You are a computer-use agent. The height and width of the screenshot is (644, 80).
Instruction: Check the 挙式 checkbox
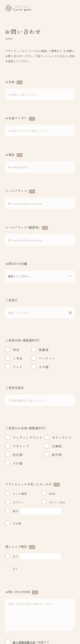pos(8,349)
